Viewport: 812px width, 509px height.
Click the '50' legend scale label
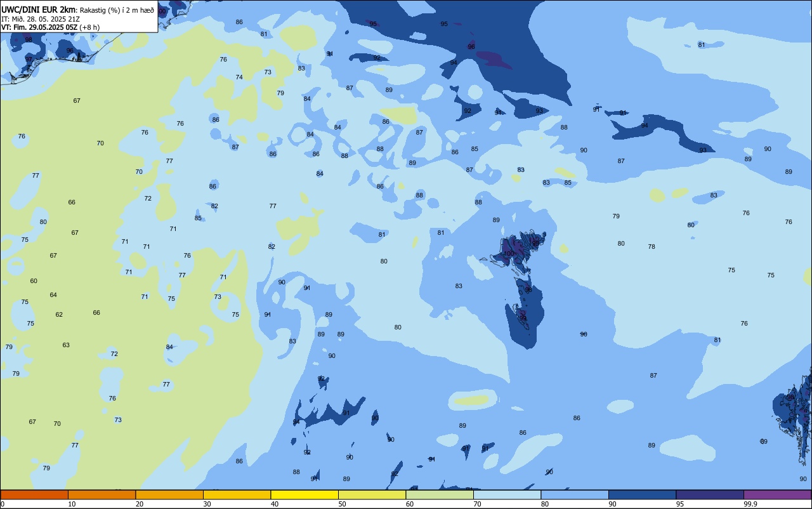[342, 504]
